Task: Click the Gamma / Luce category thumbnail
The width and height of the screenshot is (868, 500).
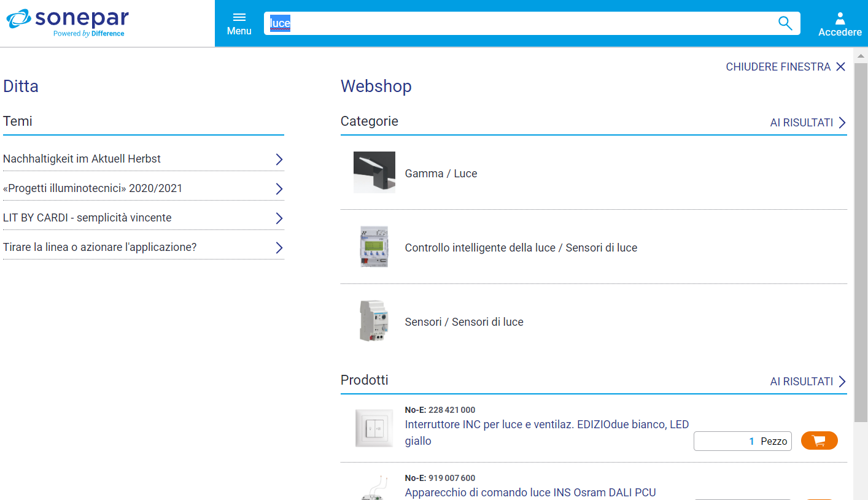Action: (x=374, y=172)
